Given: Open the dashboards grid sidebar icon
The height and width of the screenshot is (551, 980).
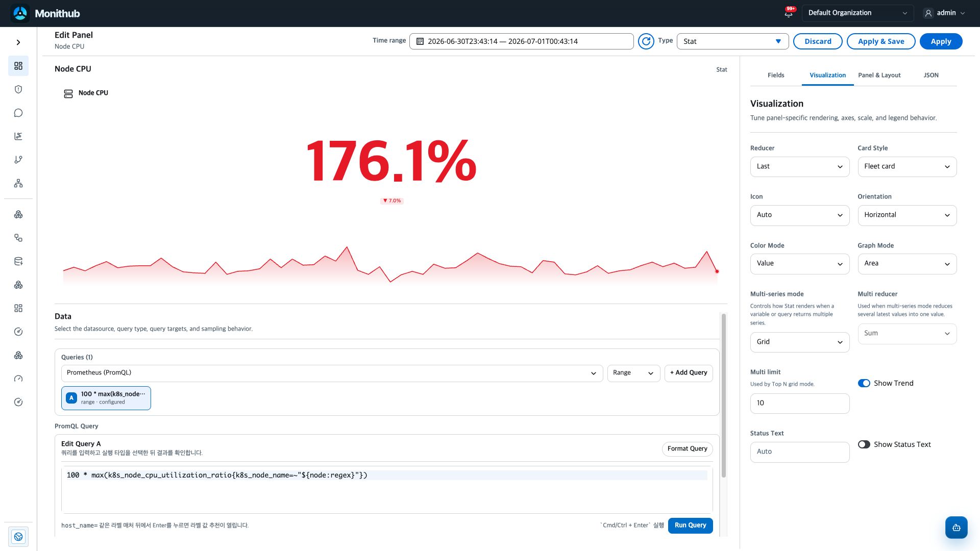Looking at the screenshot, I should point(18,66).
